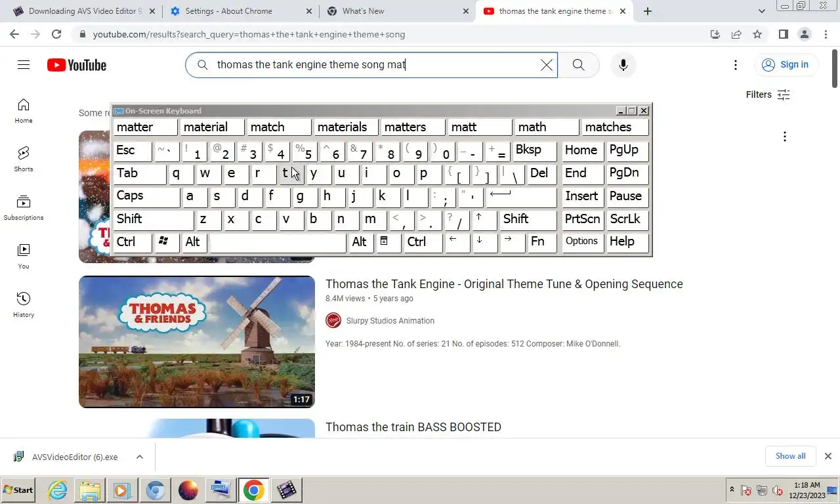Go to the YouTube logo home page
This screenshot has width=840, height=504.
coord(76,65)
